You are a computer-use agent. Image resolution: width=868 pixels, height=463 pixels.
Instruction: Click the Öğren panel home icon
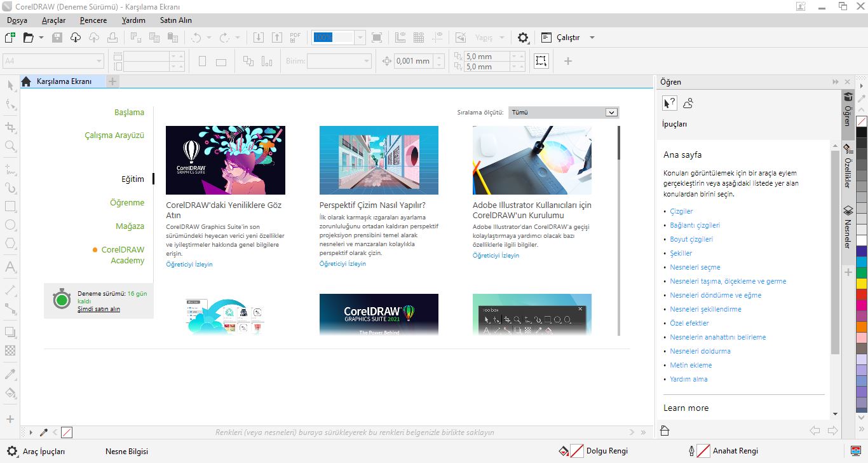(x=665, y=431)
